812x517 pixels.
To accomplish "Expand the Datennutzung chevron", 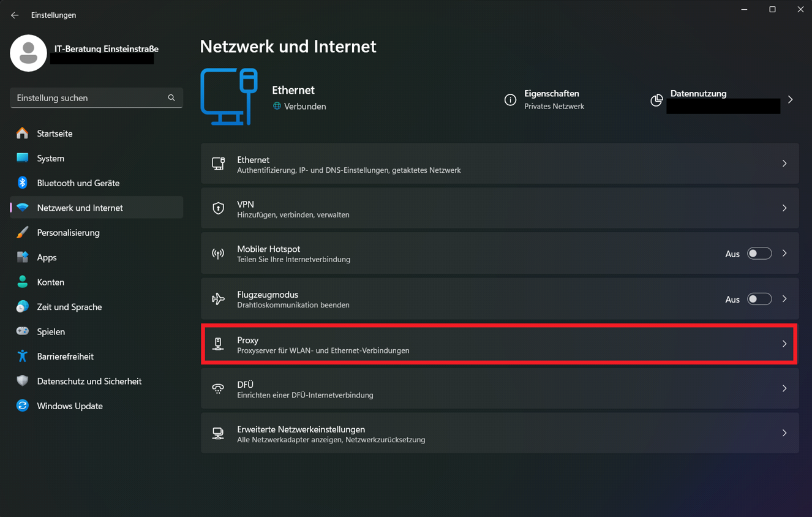I will [x=790, y=100].
